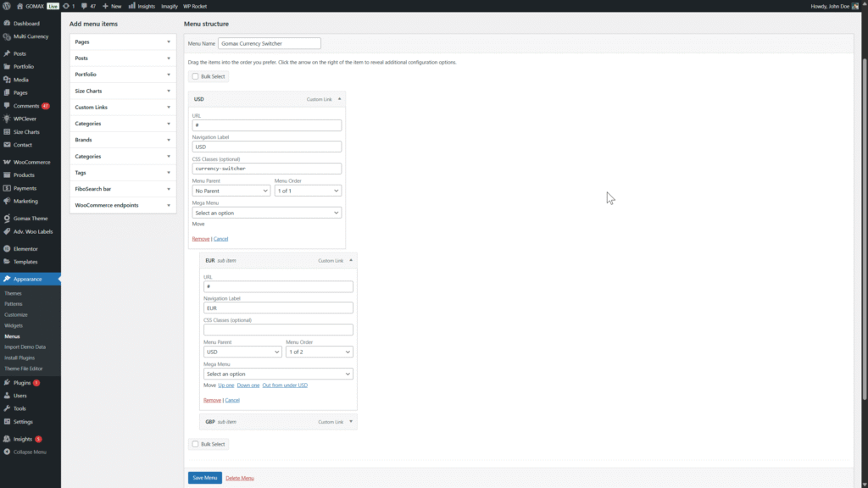The image size is (868, 488).
Task: Open the Insights bar chart icon in admin bar
Action: click(x=131, y=6)
